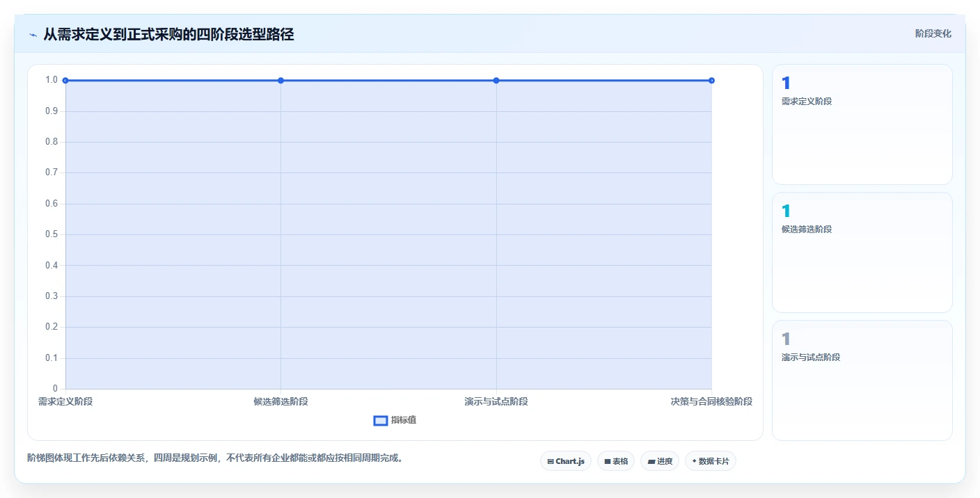Screen dimensions: 980x498
Task: Click the y-axis value 0.9
Action: coord(52,111)
